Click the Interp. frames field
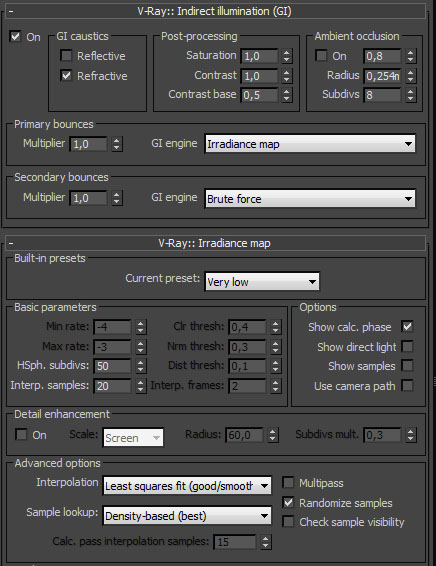This screenshot has width=436, height=566. pos(248,386)
